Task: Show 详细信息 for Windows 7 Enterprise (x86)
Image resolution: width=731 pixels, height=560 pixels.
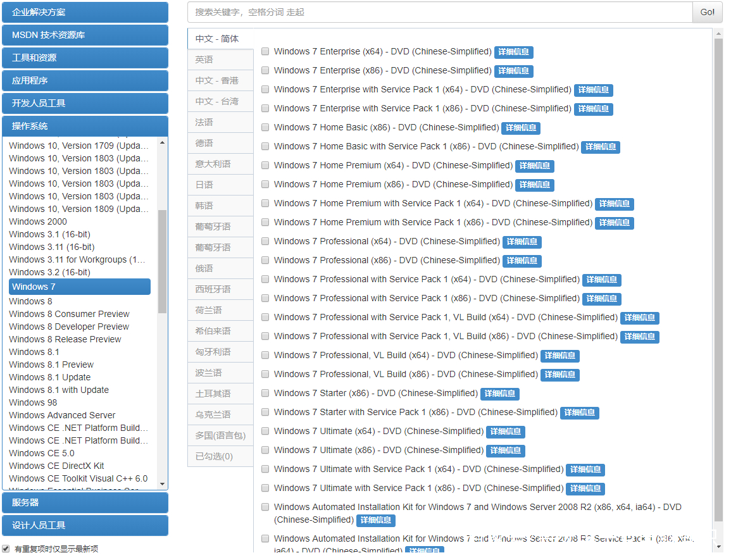Action: coord(513,71)
